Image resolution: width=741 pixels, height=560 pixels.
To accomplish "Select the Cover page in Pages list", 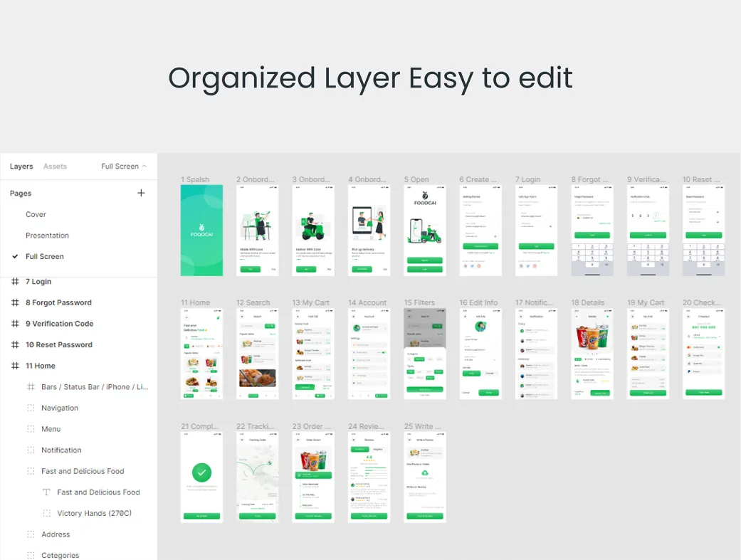I will click(x=36, y=214).
